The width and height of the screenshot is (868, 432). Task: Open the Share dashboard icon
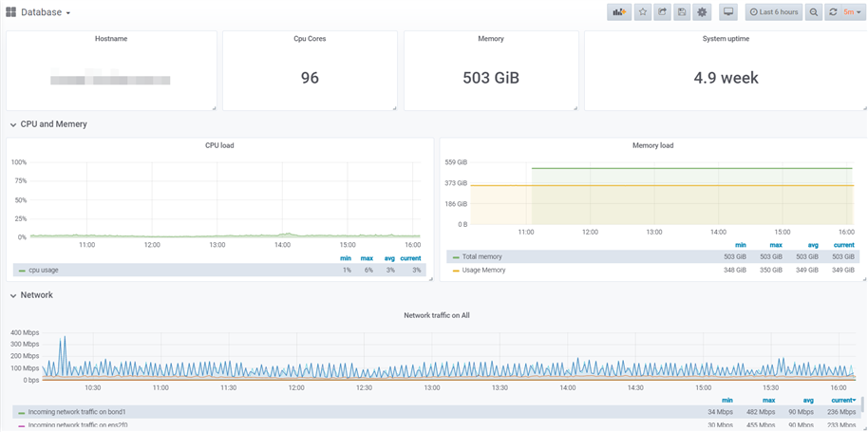pyautogui.click(x=662, y=12)
